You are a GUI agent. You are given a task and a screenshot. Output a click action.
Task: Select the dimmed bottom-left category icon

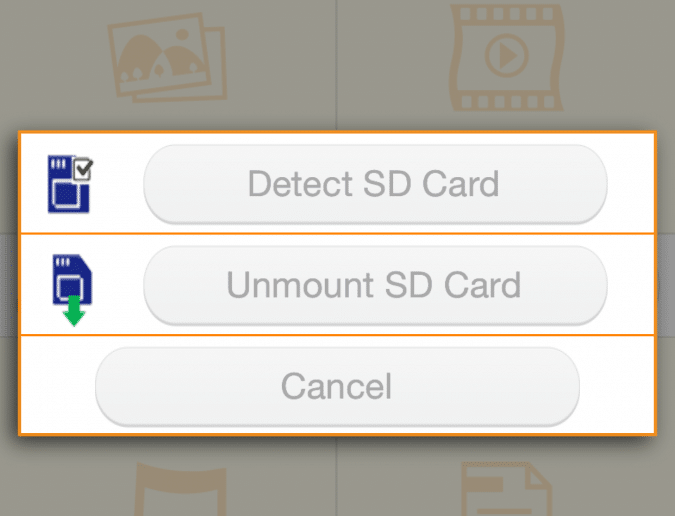(x=180, y=489)
